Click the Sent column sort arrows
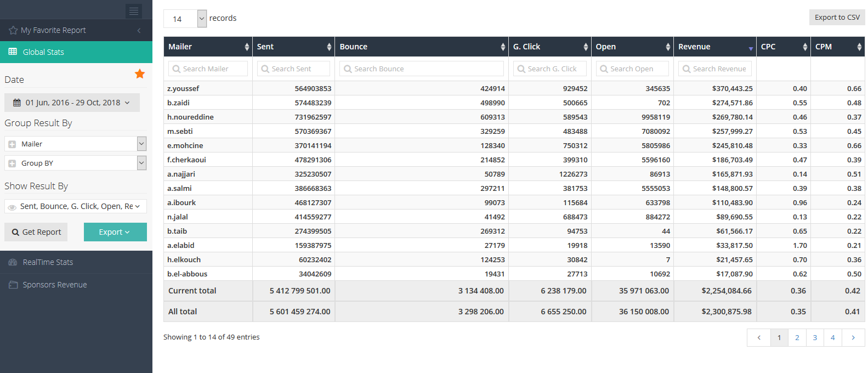 329,47
